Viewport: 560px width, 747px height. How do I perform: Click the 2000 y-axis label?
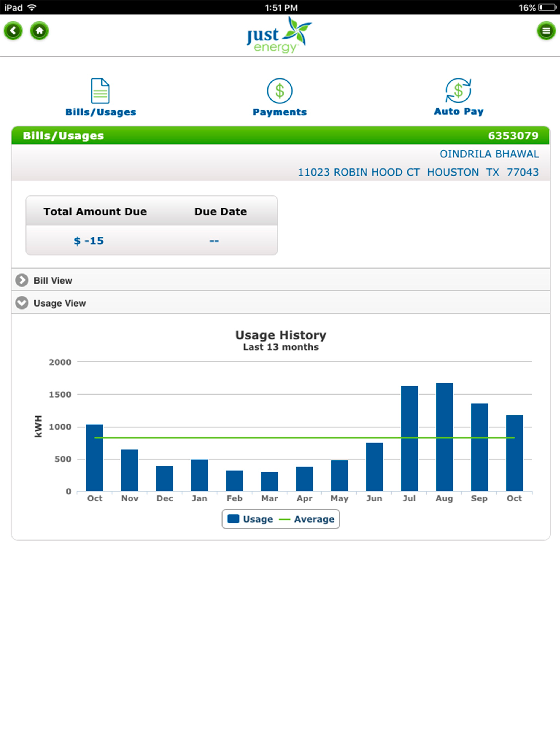tap(60, 362)
